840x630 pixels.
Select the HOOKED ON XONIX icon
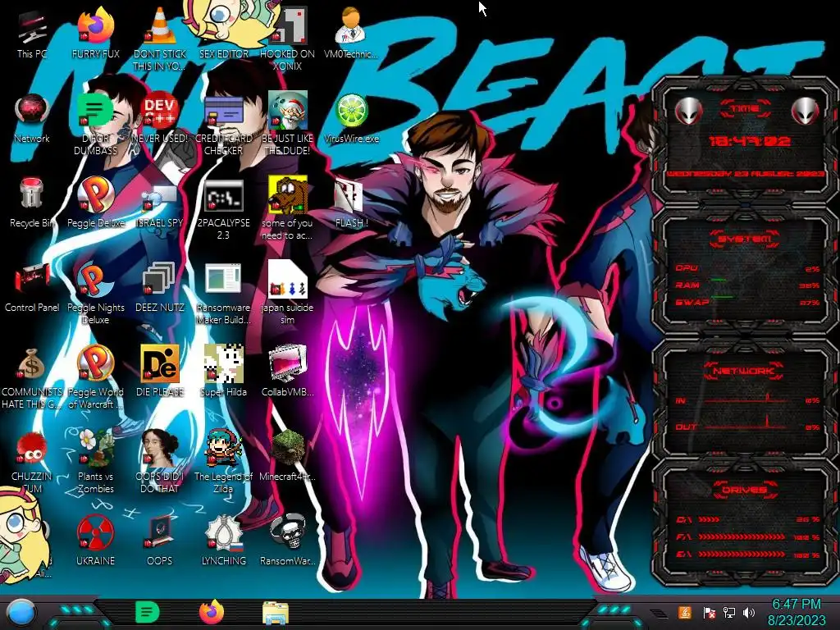pos(287,39)
